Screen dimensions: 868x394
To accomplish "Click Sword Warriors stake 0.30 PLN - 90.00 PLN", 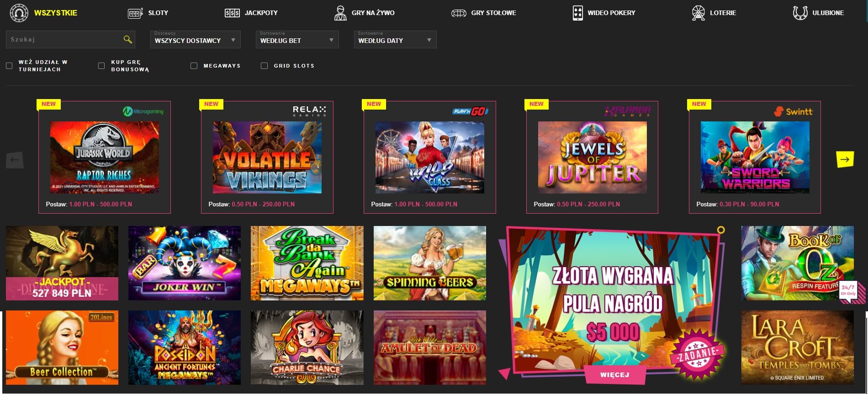I will click(x=749, y=204).
